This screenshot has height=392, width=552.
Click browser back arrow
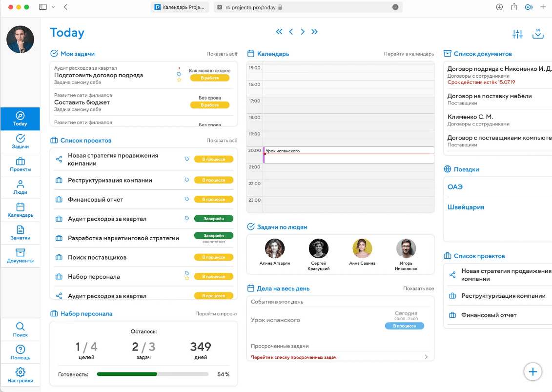tap(65, 7)
